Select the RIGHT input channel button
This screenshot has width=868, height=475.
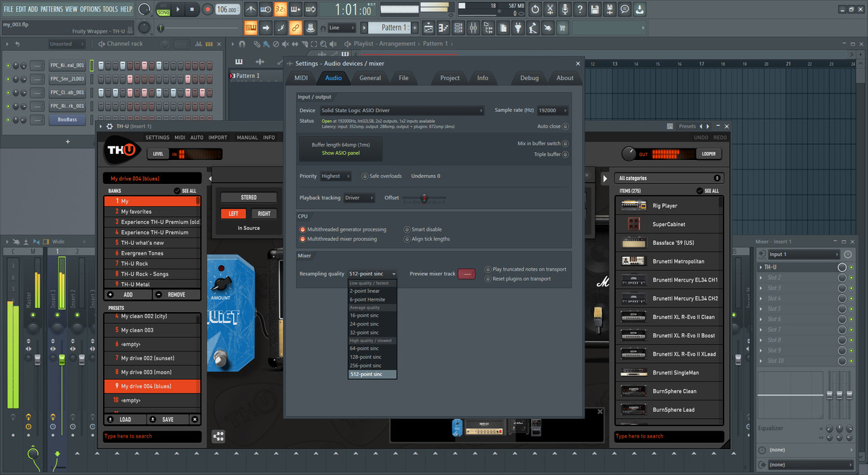tap(264, 214)
